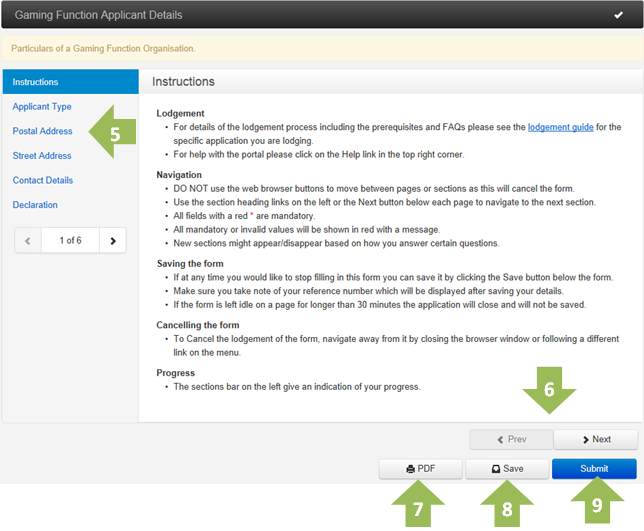Viewport: 644px width, 531px height.
Task: Click the Gaming Function Applicant Details title
Action: tap(99, 15)
